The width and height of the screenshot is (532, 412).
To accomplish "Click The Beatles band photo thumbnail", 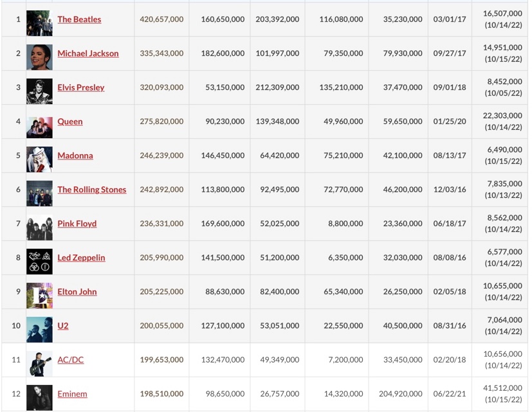I will coord(40,19).
